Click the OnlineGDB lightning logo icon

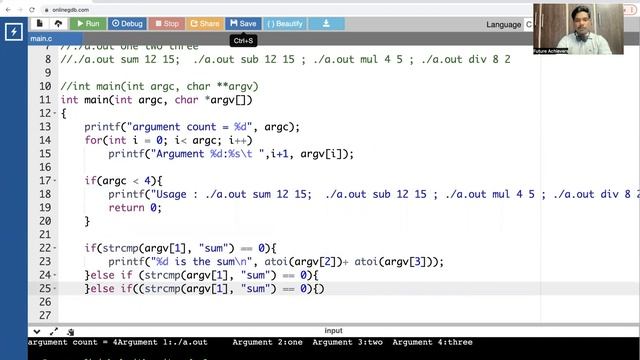tap(13, 31)
